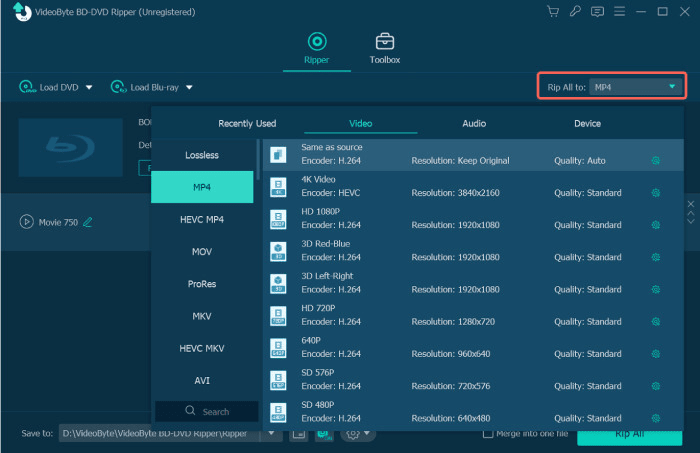
Task: Open settings gear for Same as source
Action: (x=655, y=161)
